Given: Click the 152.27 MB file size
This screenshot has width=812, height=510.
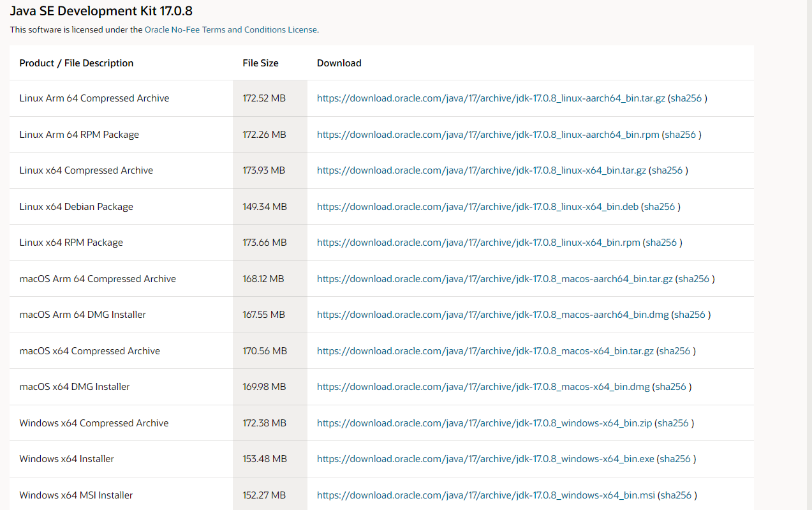Looking at the screenshot, I should (264, 495).
